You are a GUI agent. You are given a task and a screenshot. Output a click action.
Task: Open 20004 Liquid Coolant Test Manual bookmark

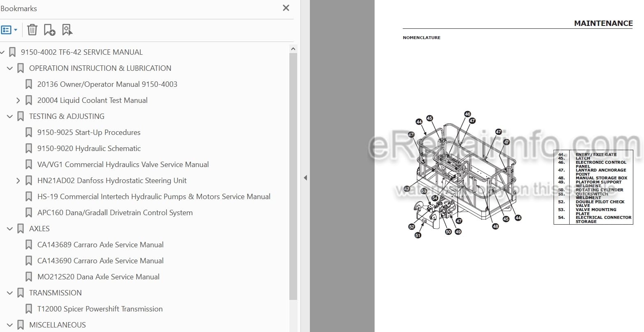[92, 100]
